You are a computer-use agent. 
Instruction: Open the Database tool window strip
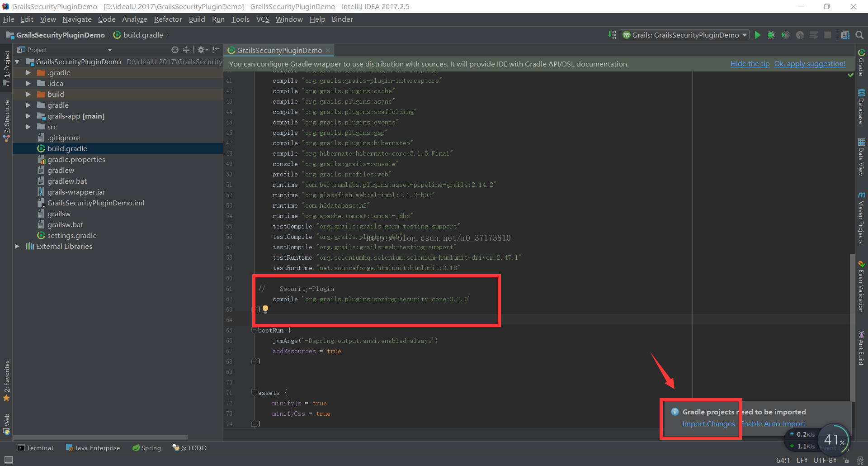coord(861,106)
